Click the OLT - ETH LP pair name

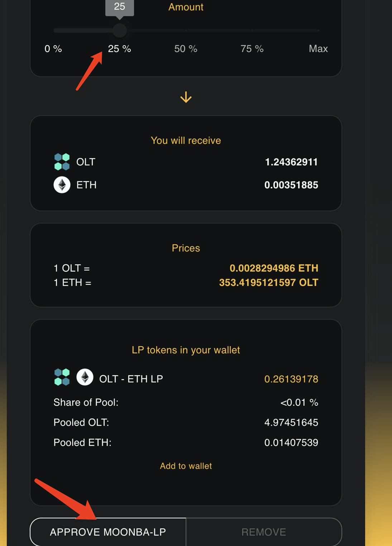point(131,379)
